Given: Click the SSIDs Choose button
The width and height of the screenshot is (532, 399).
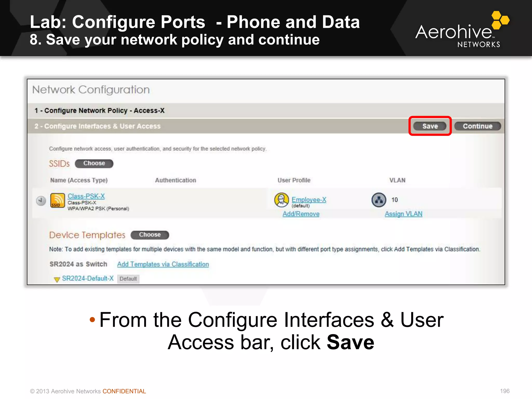Looking at the screenshot, I should (x=94, y=163).
